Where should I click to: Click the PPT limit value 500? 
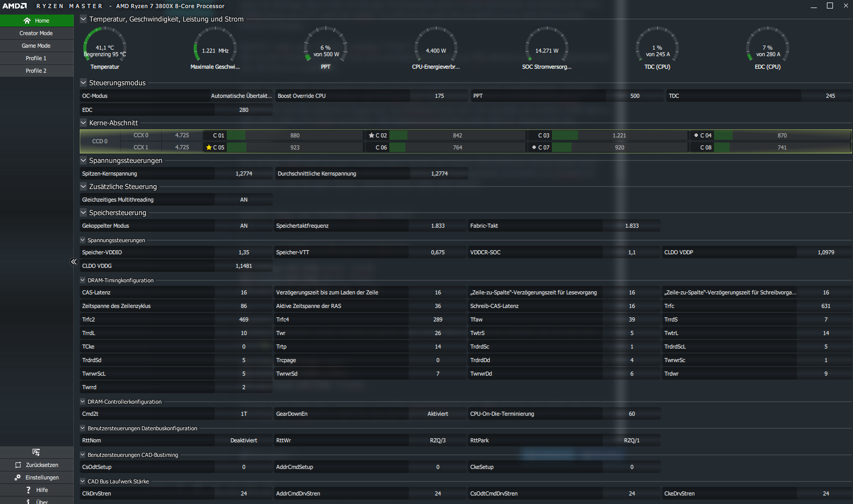[x=635, y=96]
